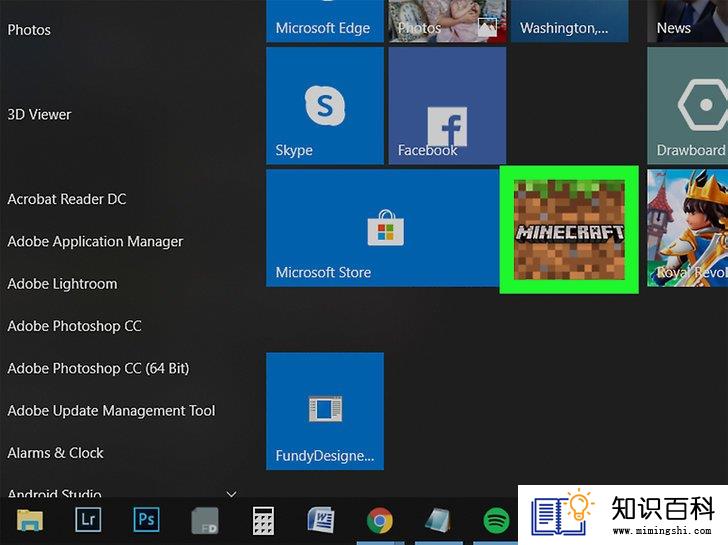The image size is (728, 545).
Task: Open the Android Studio folder entry
Action: [x=54, y=493]
